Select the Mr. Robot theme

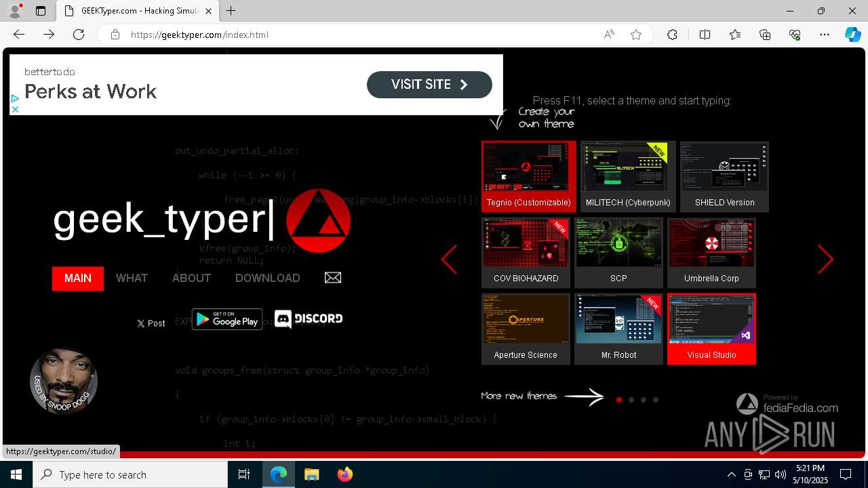[x=618, y=329]
